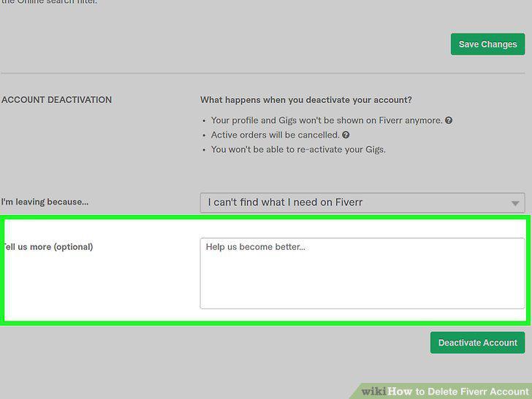Open the 'I'm leaving because' reason dropdown

click(362, 202)
